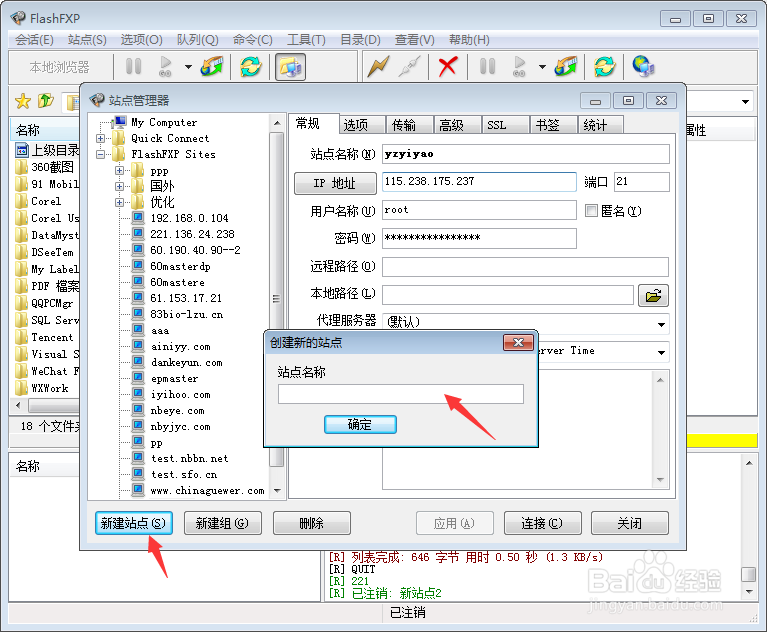767x632 pixels.
Task: Toggle the Anonymous (匿名) checkbox
Action: coord(591,211)
